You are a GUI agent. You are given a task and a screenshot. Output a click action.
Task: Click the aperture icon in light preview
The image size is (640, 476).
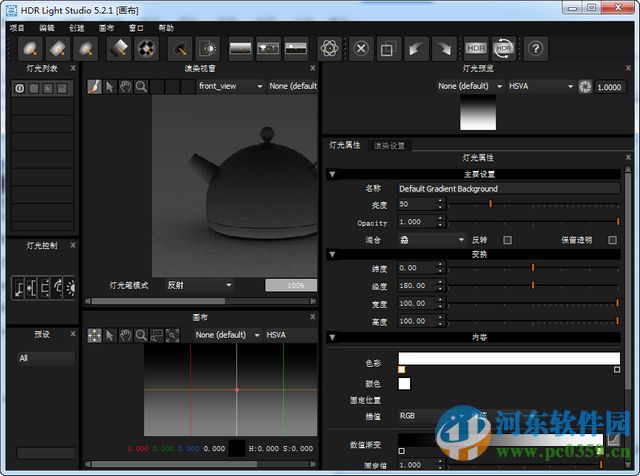point(585,87)
